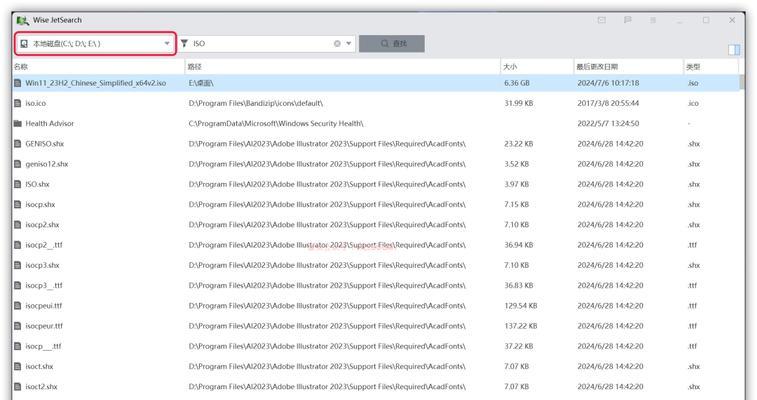Sort by 路径 column header
The width and height of the screenshot is (757, 400).
pyautogui.click(x=343, y=67)
